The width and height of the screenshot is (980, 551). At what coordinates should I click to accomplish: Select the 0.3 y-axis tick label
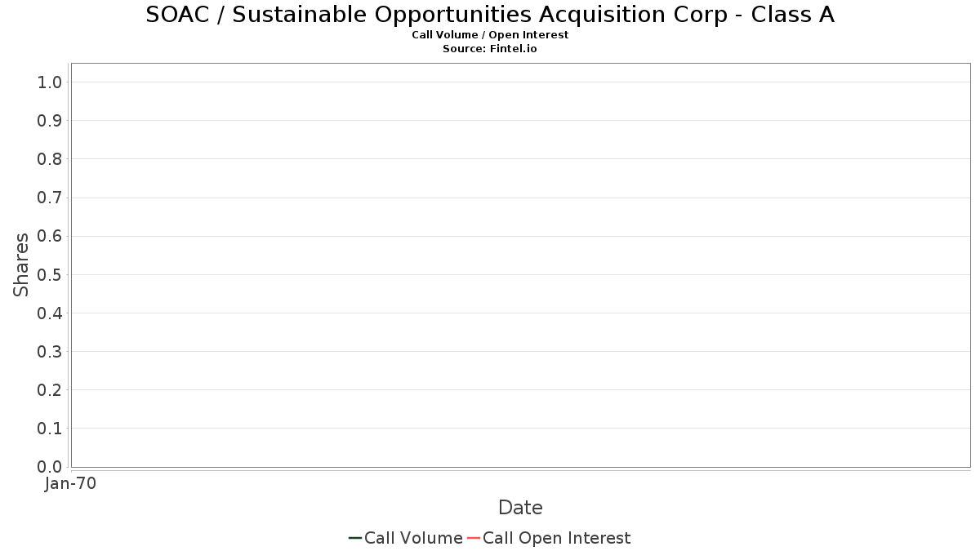pos(50,352)
